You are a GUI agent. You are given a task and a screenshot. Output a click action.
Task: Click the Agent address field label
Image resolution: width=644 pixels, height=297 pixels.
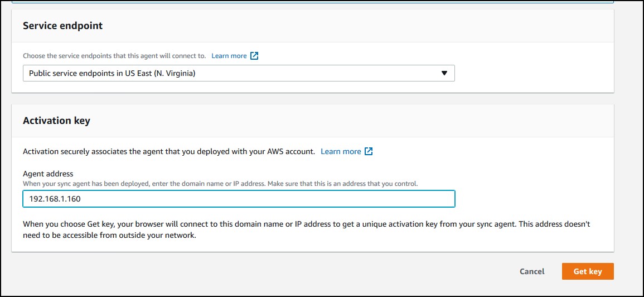coord(48,174)
